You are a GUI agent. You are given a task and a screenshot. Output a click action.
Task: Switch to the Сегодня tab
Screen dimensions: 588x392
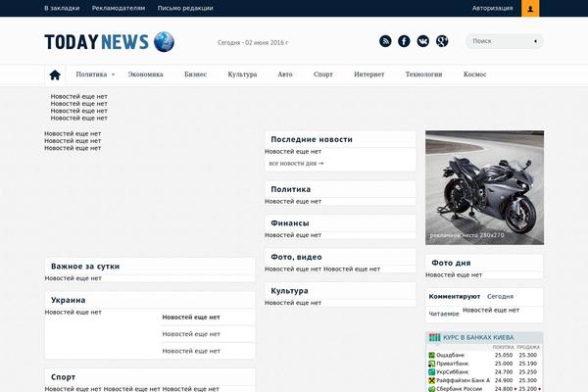point(500,296)
